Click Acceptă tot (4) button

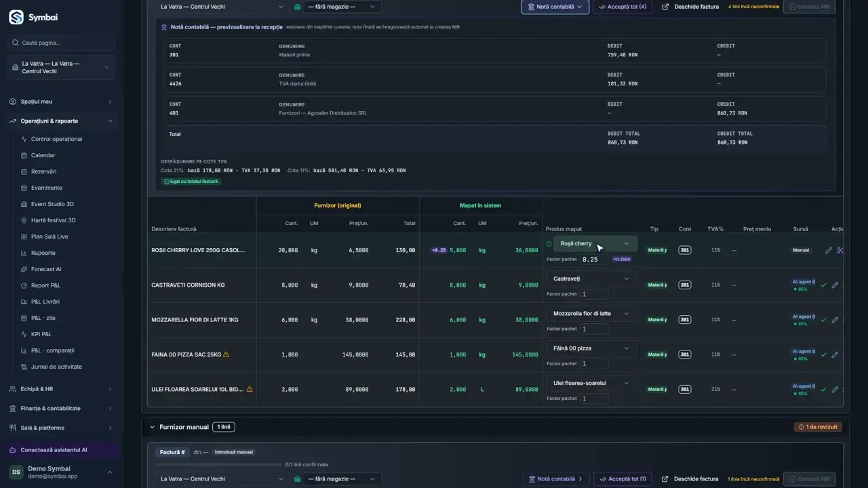(x=623, y=7)
